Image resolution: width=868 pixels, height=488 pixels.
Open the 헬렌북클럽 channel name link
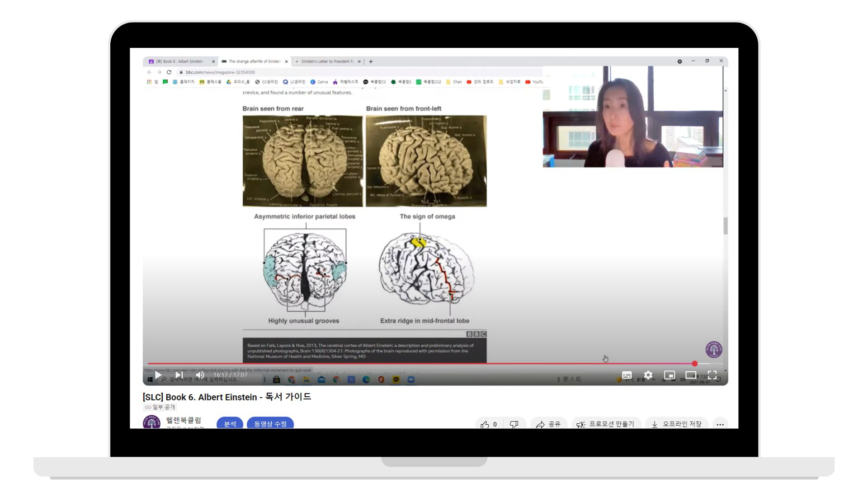click(x=184, y=420)
